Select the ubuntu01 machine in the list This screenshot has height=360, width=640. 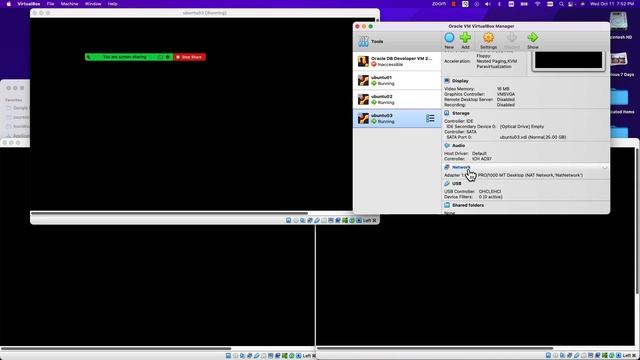point(397,80)
